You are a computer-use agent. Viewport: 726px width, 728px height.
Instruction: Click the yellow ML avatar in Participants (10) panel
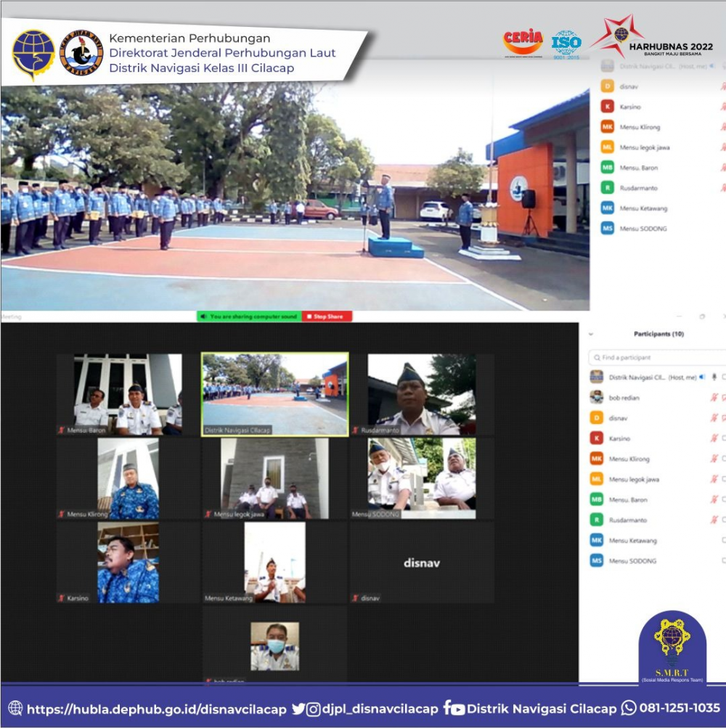596,479
